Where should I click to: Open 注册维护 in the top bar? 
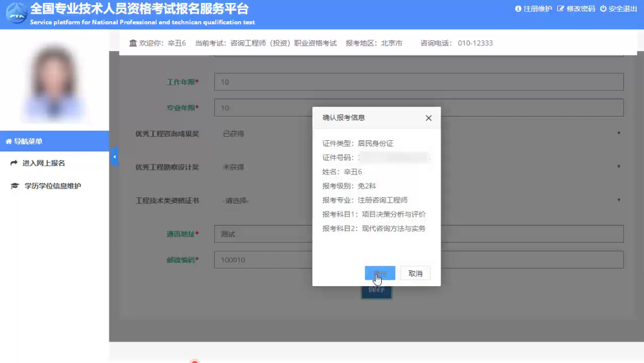534,9
